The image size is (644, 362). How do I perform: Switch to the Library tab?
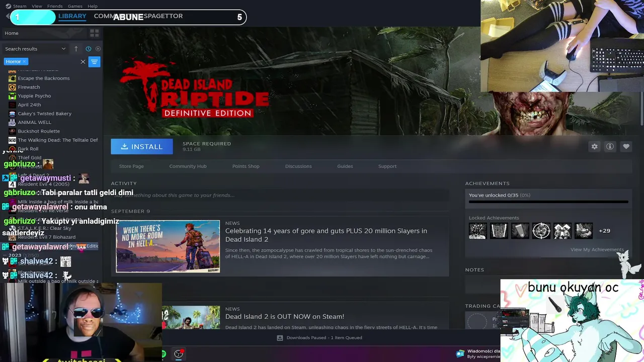[x=72, y=16]
